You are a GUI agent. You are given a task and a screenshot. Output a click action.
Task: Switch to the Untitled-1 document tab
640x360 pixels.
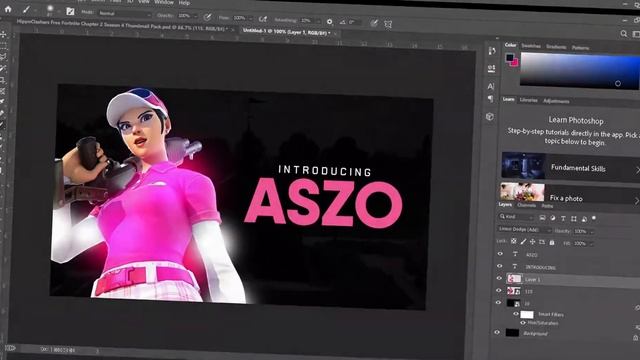pyautogui.click(x=286, y=31)
